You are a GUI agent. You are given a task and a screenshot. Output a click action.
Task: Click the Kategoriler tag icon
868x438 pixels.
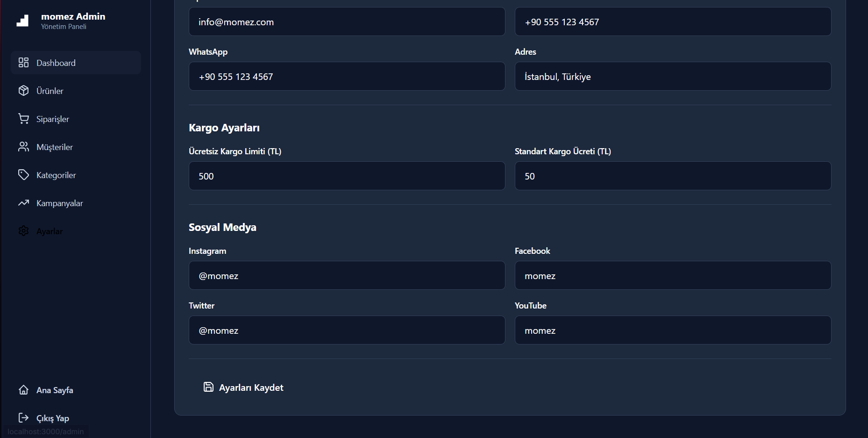point(23,175)
